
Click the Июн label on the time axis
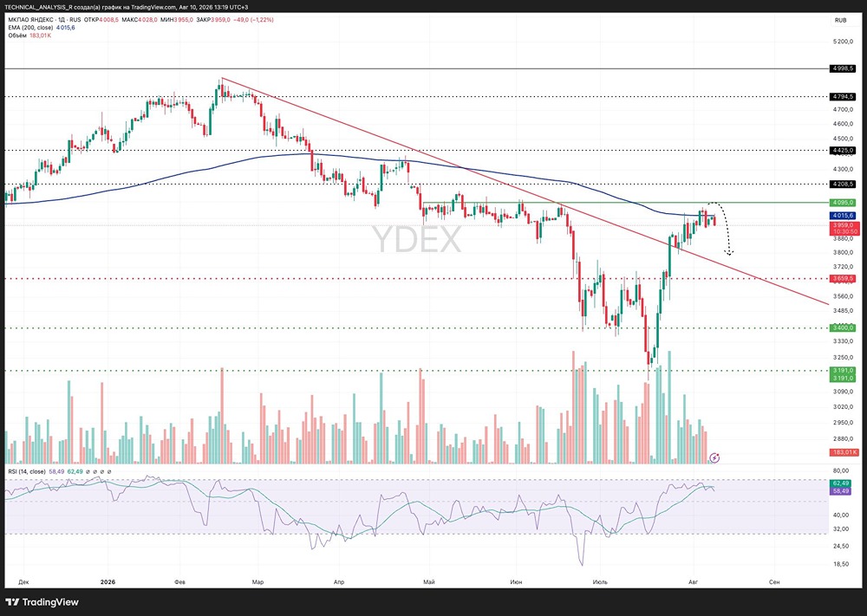[516, 581]
